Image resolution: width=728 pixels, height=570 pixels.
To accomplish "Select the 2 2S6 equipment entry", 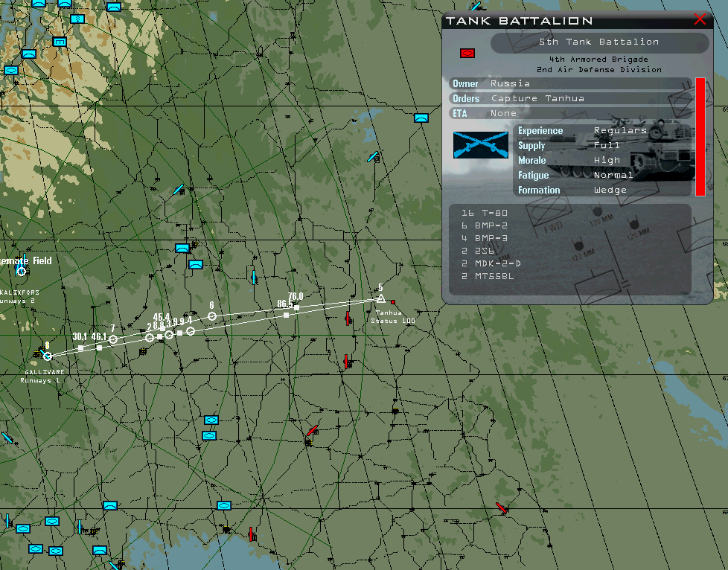I will pyautogui.click(x=478, y=251).
